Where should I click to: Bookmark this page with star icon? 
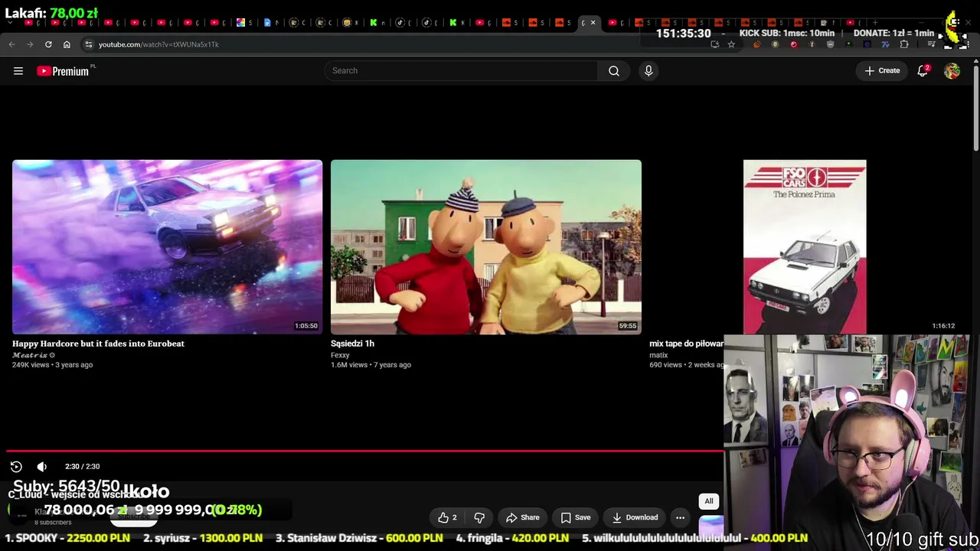click(731, 44)
